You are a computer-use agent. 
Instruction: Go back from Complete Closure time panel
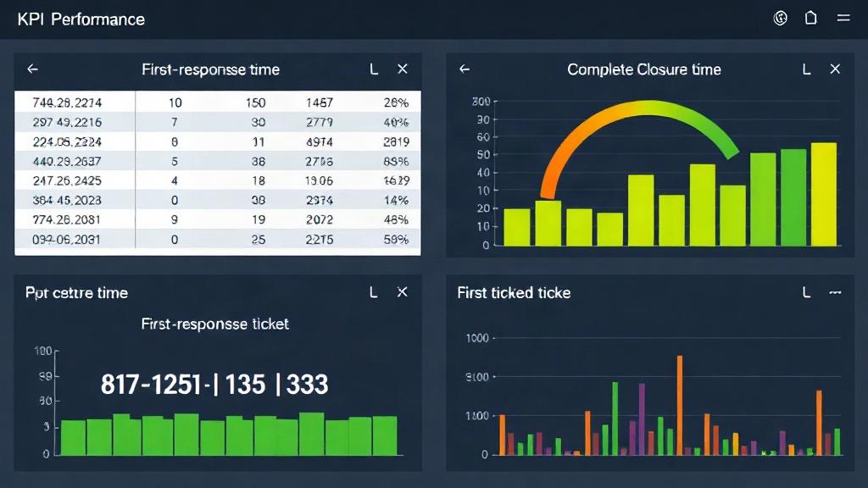pyautogui.click(x=465, y=69)
